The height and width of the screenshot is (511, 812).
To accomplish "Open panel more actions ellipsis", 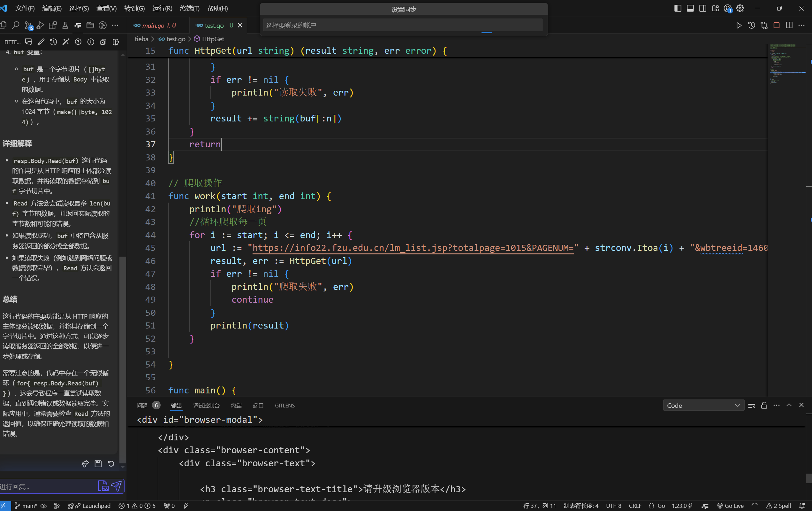I will pyautogui.click(x=777, y=405).
